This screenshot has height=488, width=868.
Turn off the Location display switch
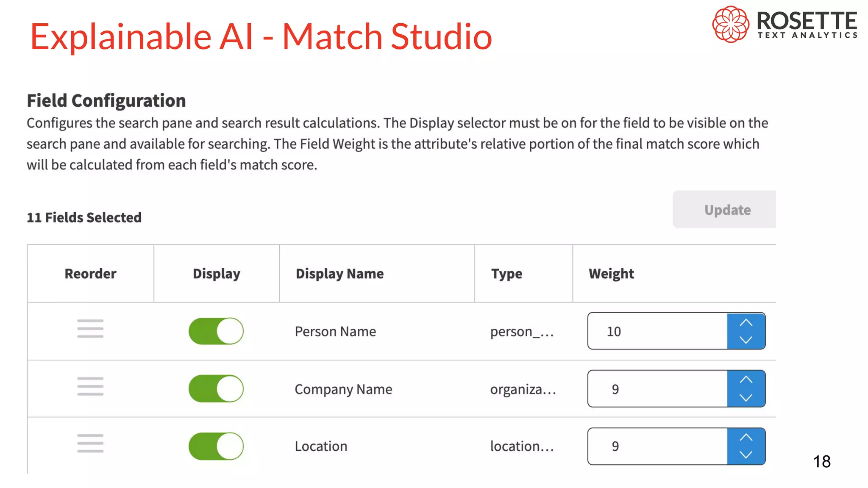216,446
